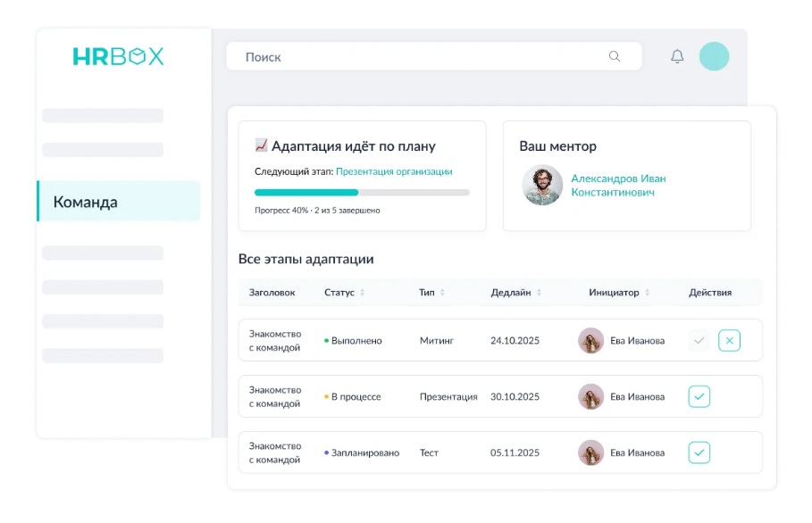
Task: Click into the Поиск search field
Action: coord(420,56)
